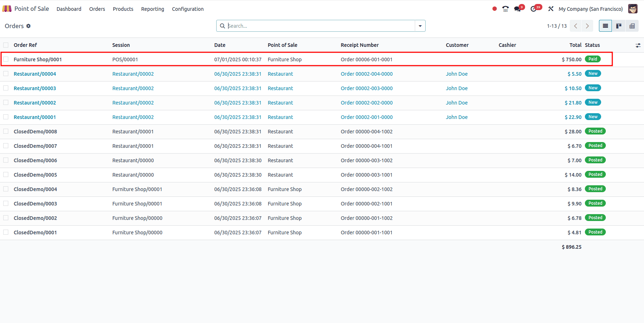Image resolution: width=644 pixels, height=323 pixels.
Task: Open the Reporting menu
Action: [x=152, y=9]
